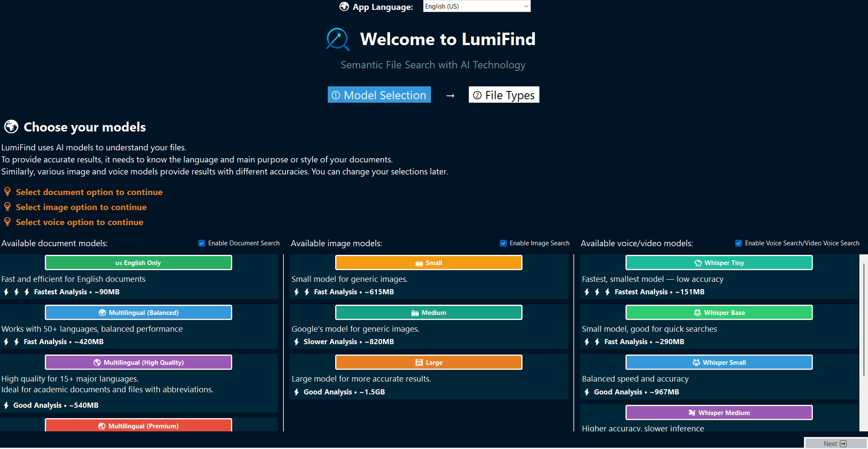Screen dimensions: 868x449
Task: Click 'Large model for more accurate results.'
Action: [x=361, y=379]
